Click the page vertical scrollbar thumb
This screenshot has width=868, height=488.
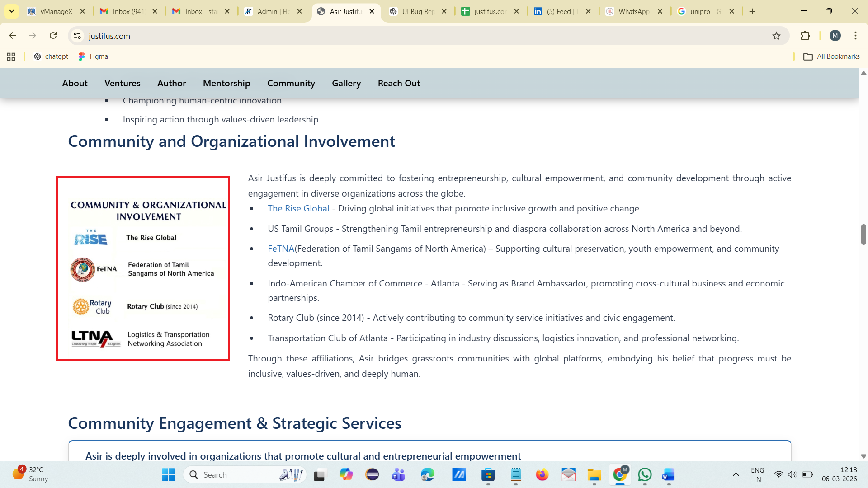[863, 234]
